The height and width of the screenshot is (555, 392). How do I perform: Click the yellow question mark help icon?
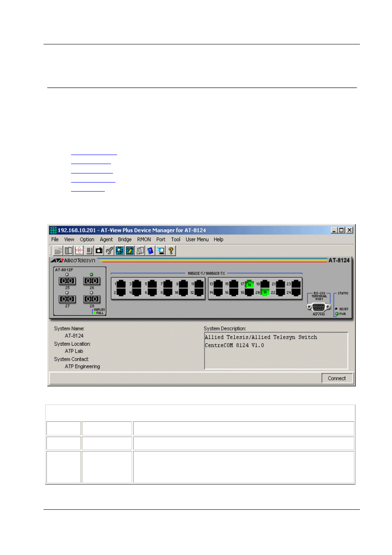(171, 250)
